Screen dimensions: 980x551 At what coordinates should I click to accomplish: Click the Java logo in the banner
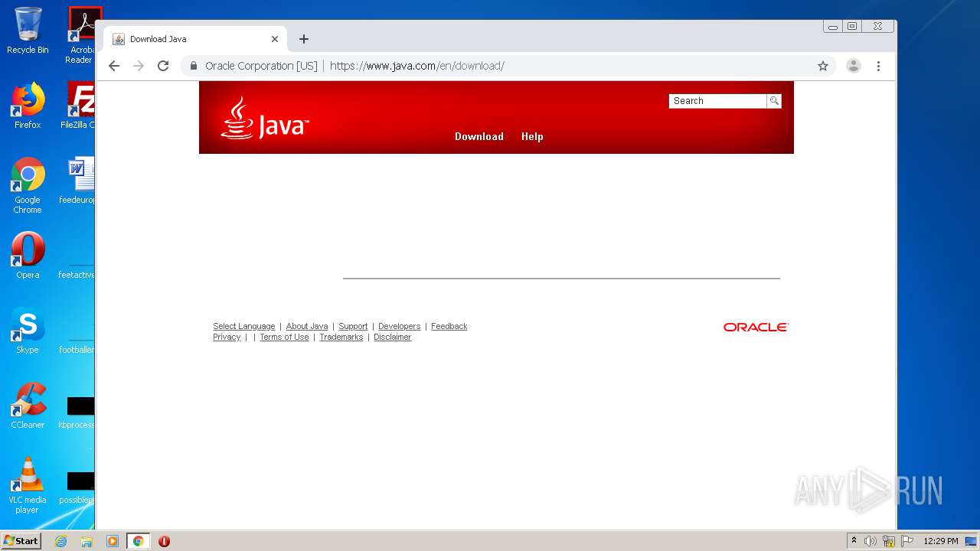264,119
